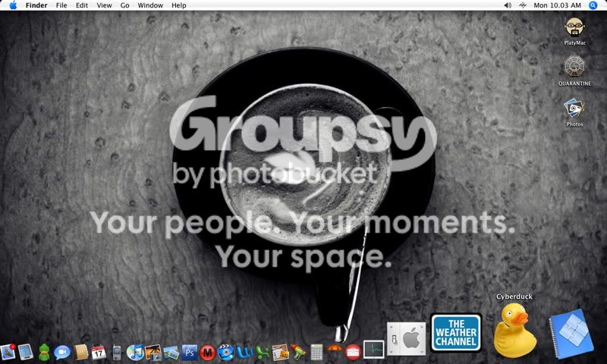The width and height of the screenshot is (607, 364).
Task: Open Microsoft Word from the dock
Action: tap(244, 353)
